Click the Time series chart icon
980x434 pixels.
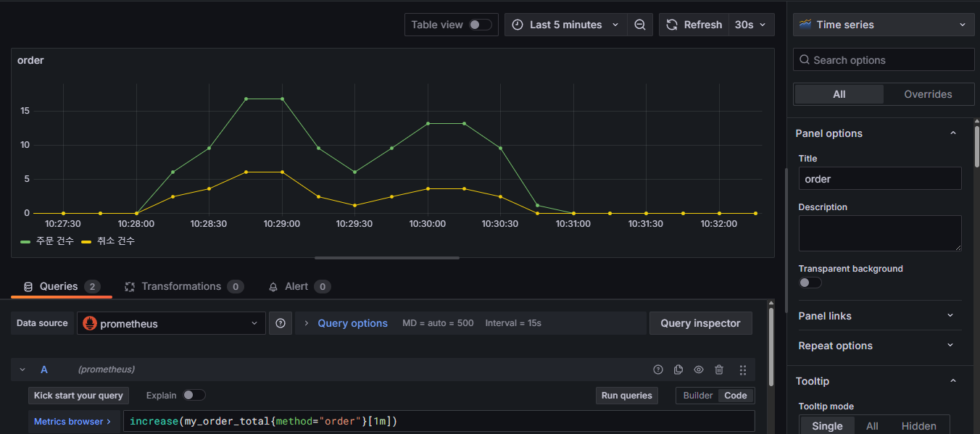tap(805, 25)
